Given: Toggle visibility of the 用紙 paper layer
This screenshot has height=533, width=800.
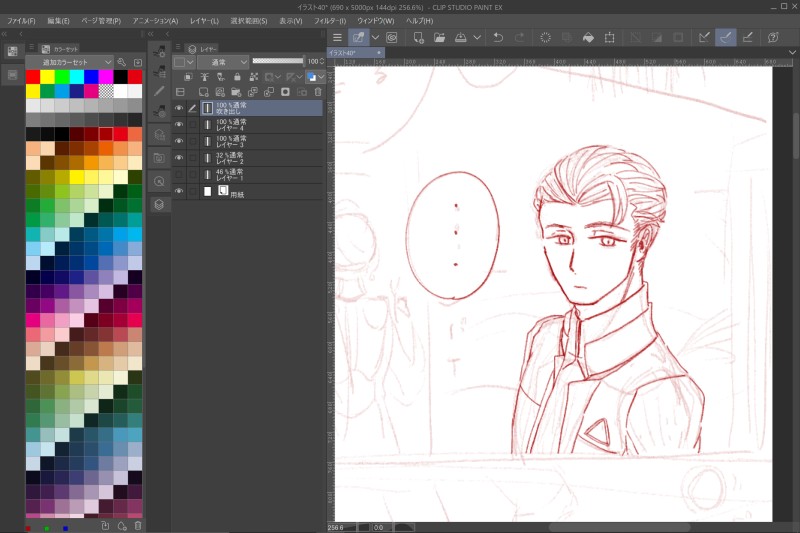Looking at the screenshot, I should (x=179, y=190).
